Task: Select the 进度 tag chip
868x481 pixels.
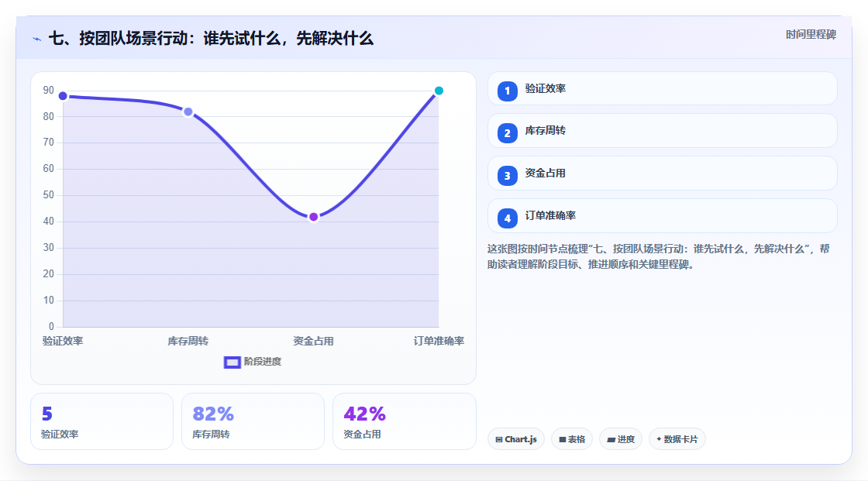Action: tap(621, 439)
